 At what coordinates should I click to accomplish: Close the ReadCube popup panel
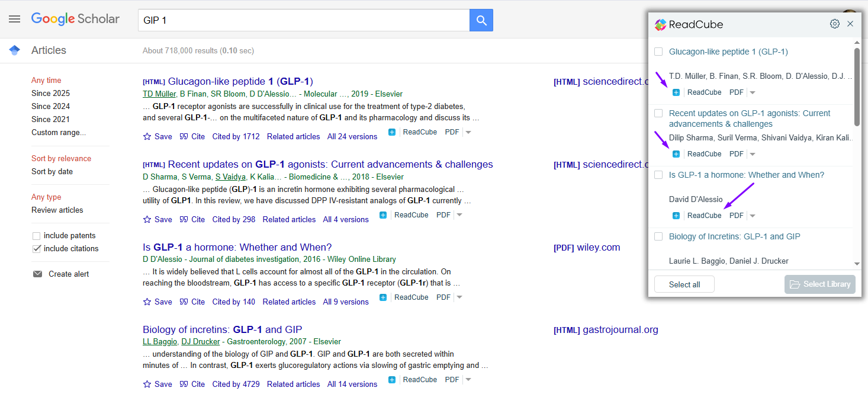click(850, 24)
